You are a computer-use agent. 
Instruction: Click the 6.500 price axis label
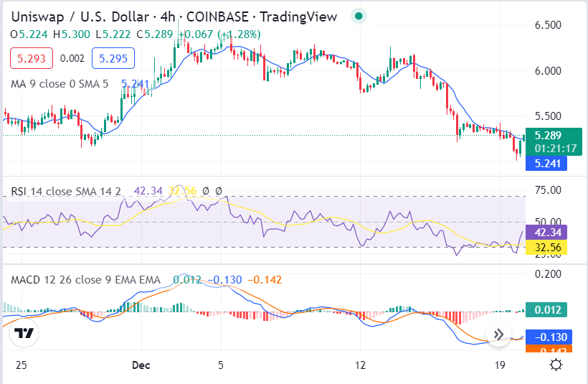[x=548, y=25]
